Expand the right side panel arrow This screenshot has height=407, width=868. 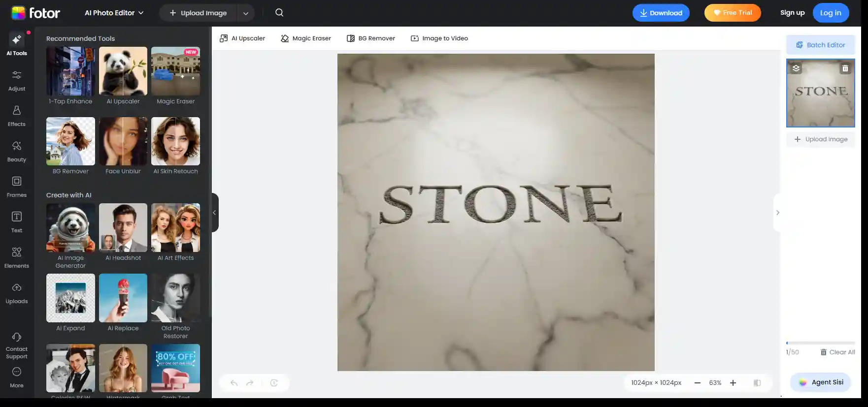pos(778,213)
